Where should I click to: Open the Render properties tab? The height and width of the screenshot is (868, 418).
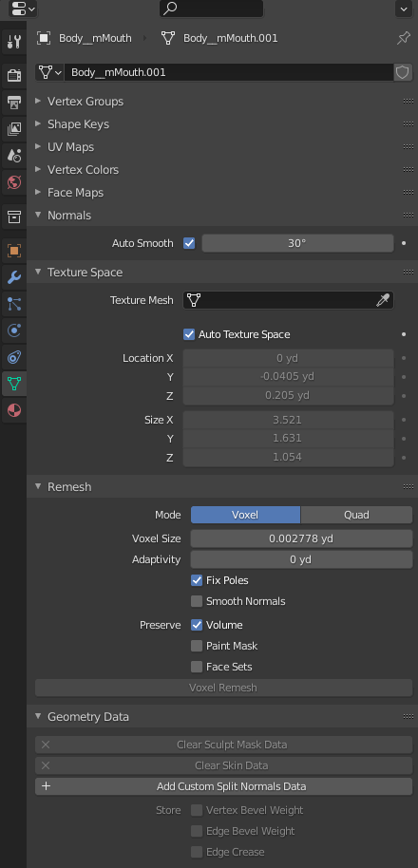pos(14,75)
